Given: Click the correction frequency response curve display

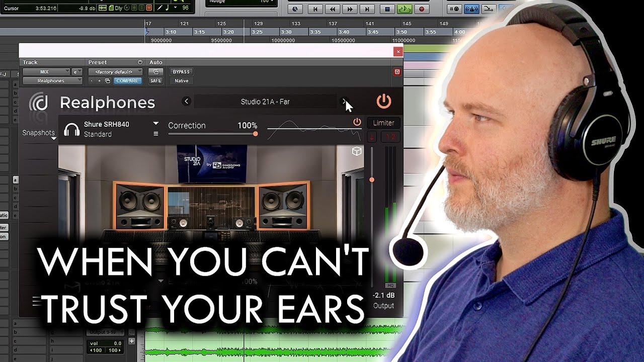Looking at the screenshot, I should point(314,131).
